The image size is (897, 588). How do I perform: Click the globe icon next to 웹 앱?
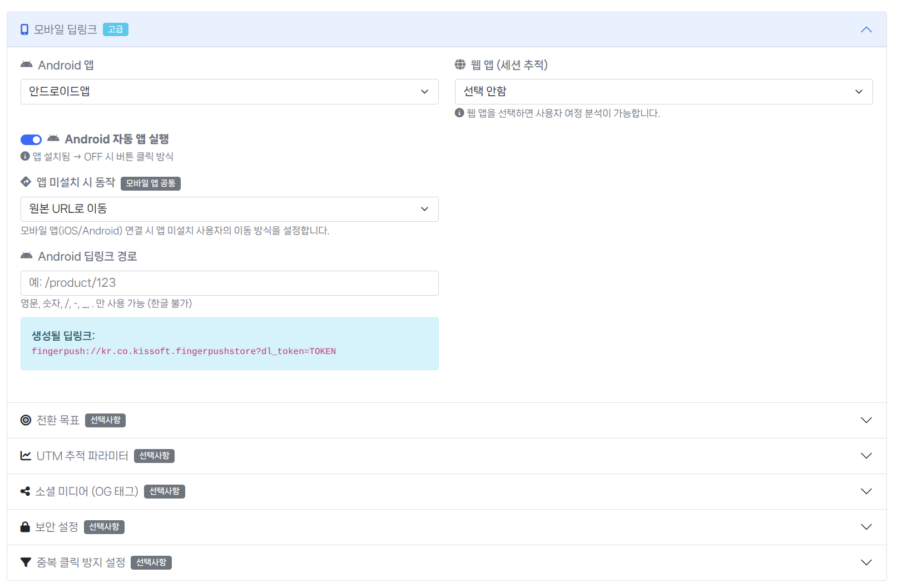(460, 65)
